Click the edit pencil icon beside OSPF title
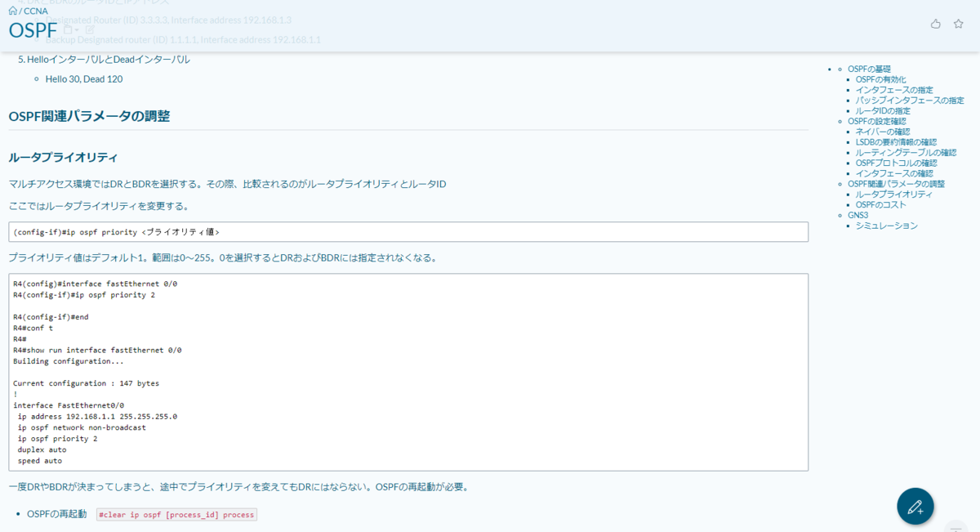Screen dimensions: 980x532 [90, 30]
